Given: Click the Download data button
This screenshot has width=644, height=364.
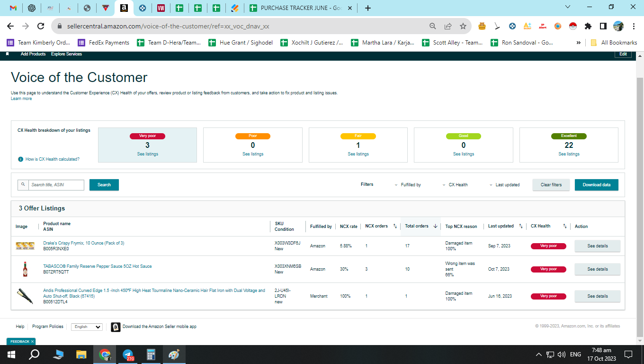Looking at the screenshot, I should pos(597,185).
